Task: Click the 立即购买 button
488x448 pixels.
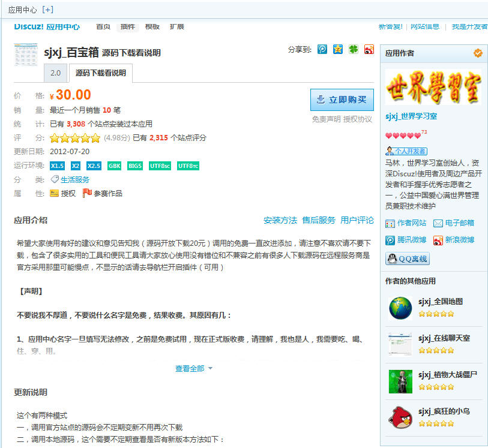Action: click(342, 100)
